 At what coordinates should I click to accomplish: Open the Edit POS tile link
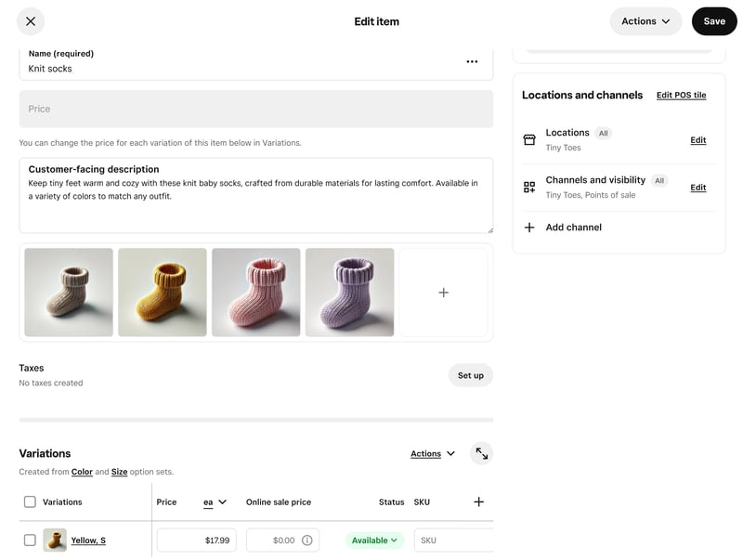(681, 95)
